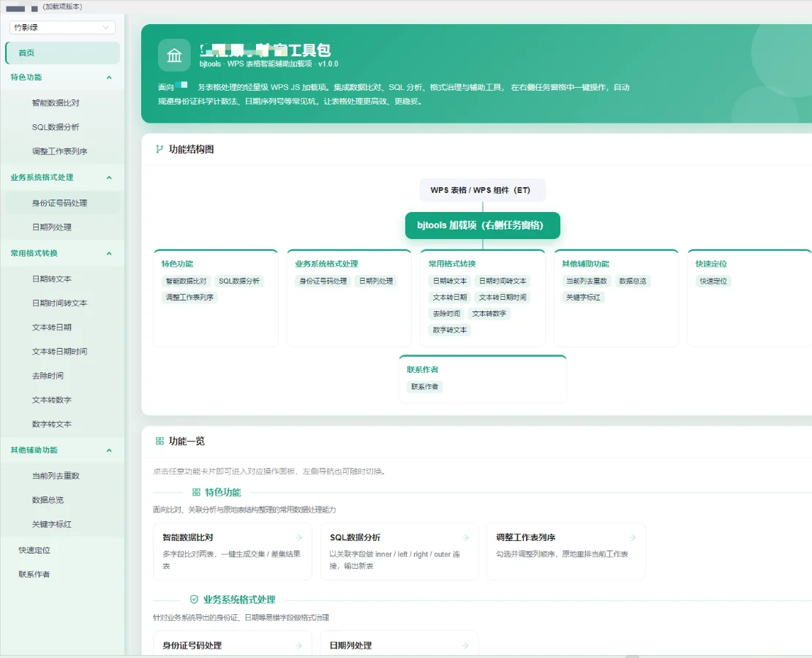
Task: Click 身份证号码处理 chip in structure diagram
Action: click(323, 281)
